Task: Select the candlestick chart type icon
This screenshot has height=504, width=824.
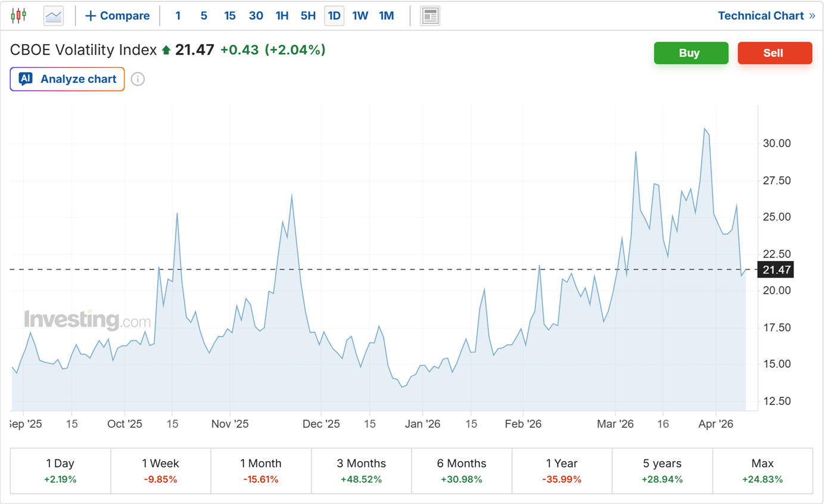Action: click(18, 16)
